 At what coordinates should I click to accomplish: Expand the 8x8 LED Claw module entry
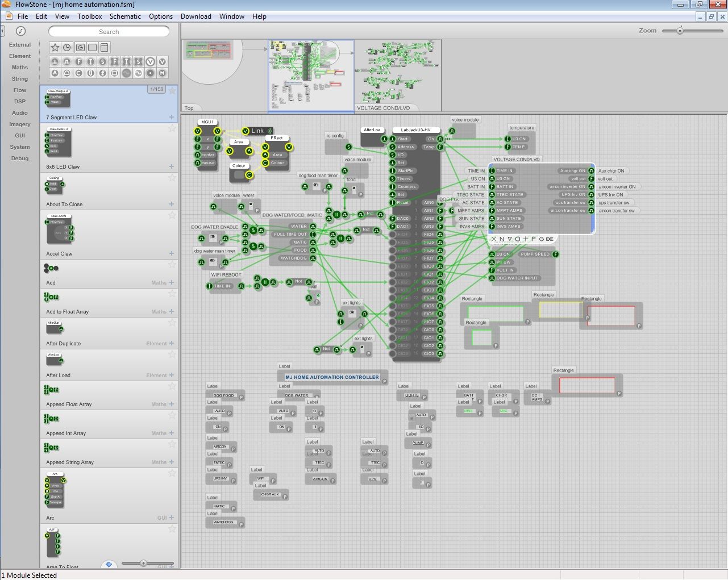pyautogui.click(x=172, y=166)
